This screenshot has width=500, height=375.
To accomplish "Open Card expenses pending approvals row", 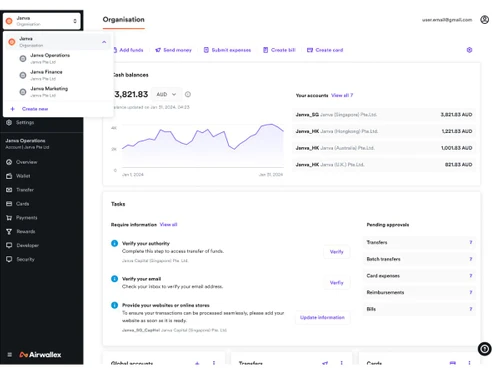I will coord(419,276).
